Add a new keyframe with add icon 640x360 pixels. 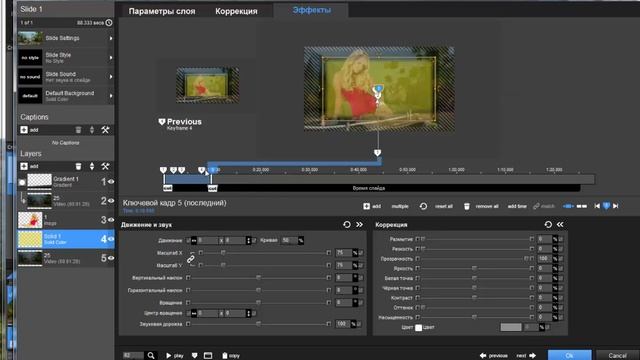[367, 206]
